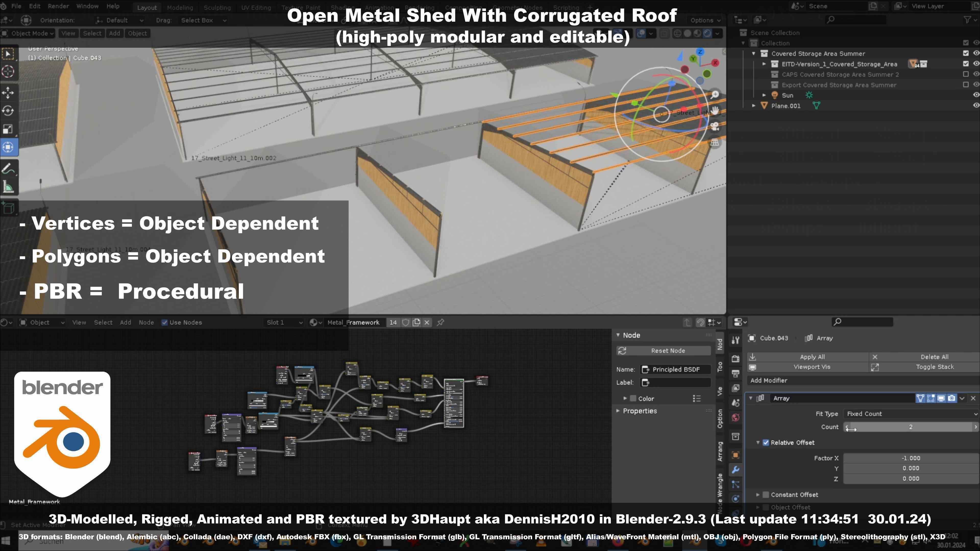Open the Render properties tab

tap(735, 359)
